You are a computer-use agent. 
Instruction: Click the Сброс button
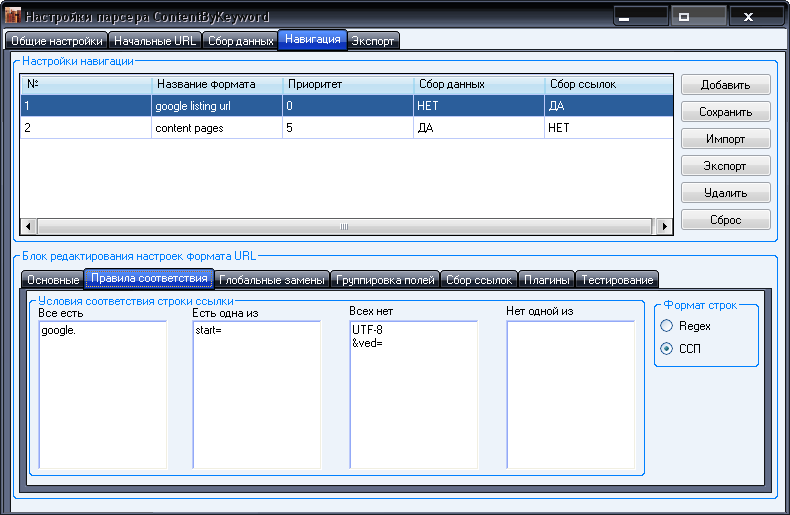(x=726, y=220)
